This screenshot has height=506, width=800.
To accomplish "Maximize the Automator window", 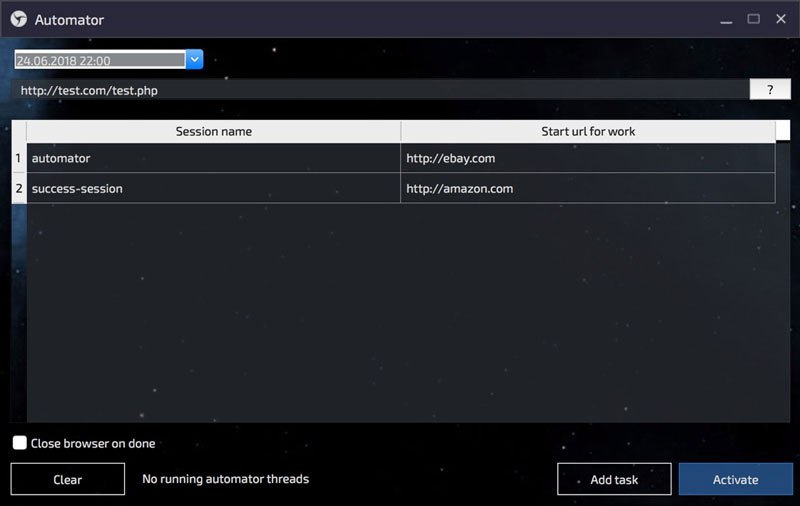I will 754,19.
